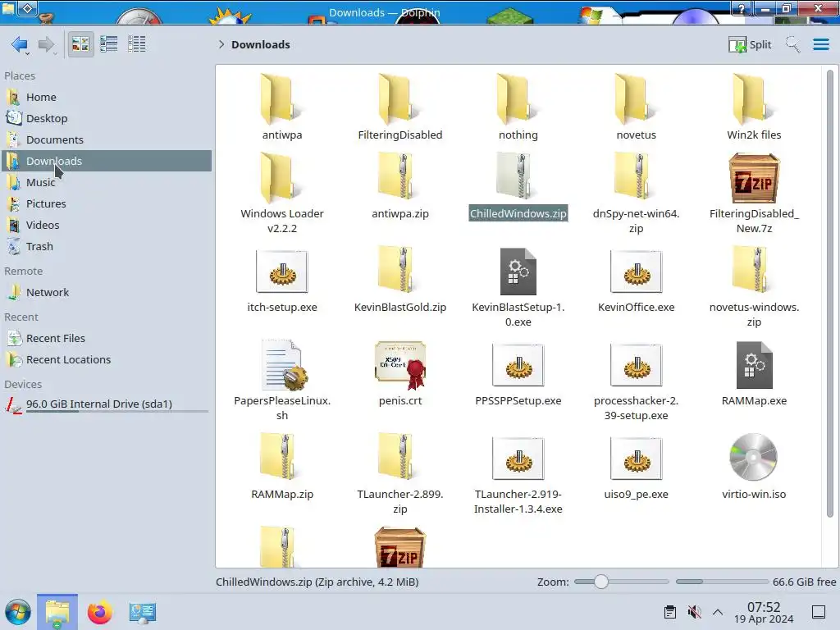Screen dimensions: 840x630
Task: Open Trash in Places
Action: pyautogui.click(x=107, y=246)
